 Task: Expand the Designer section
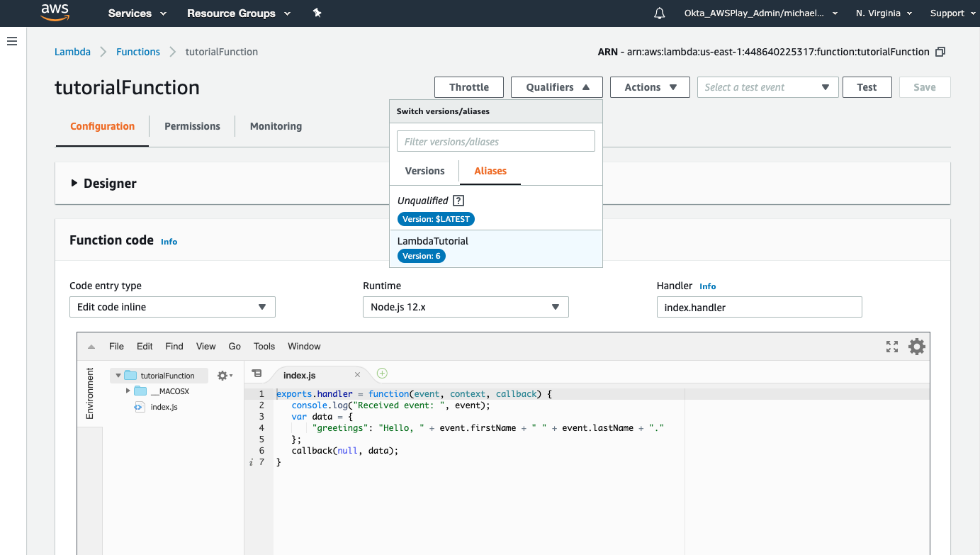(74, 183)
